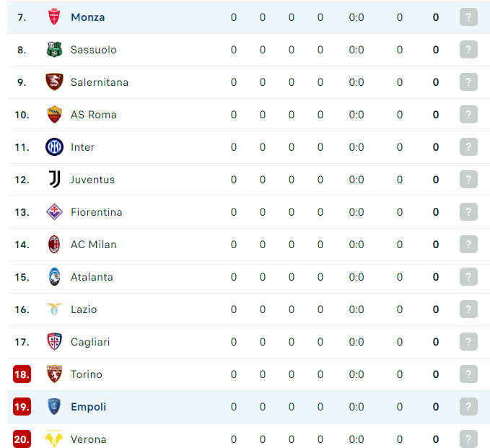Image resolution: width=490 pixels, height=448 pixels.
Task: Click the red relegation rank badge 18
Action: [22, 374]
